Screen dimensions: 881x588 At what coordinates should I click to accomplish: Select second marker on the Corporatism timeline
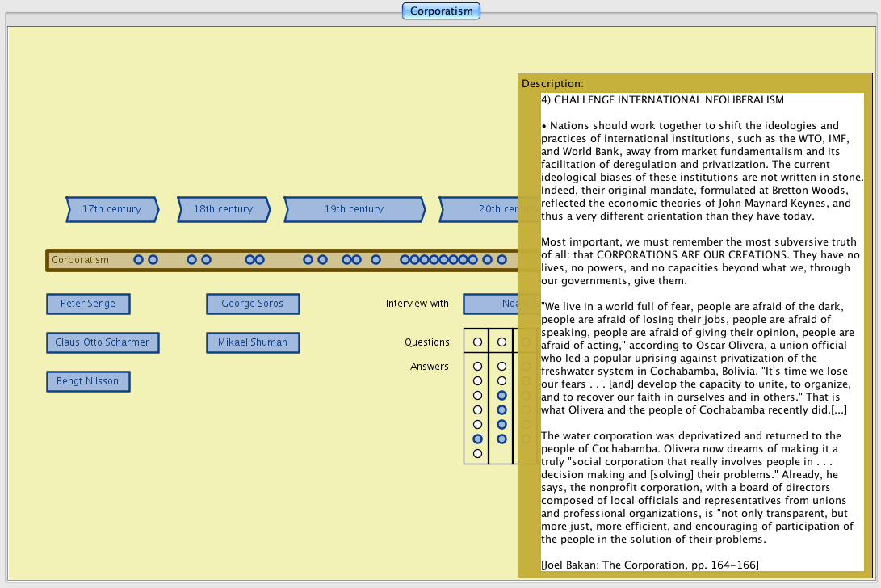[153, 260]
